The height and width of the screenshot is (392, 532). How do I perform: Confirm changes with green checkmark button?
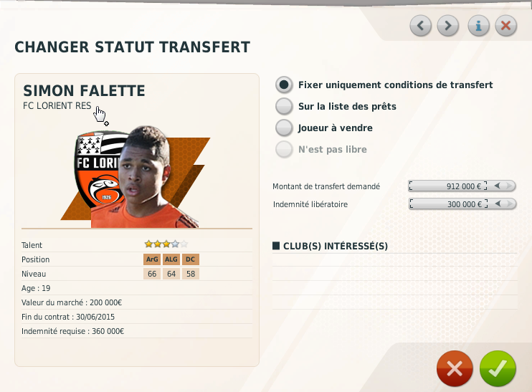[x=498, y=368]
